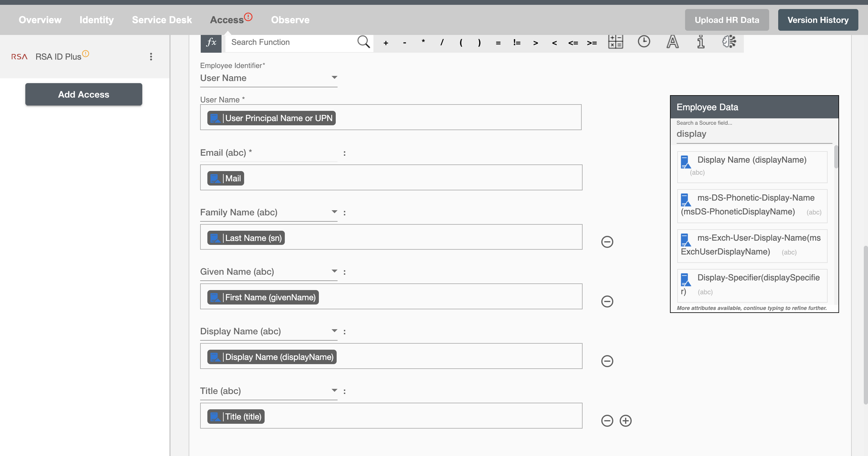
Task: Go to the Identity tab
Action: pyautogui.click(x=97, y=20)
